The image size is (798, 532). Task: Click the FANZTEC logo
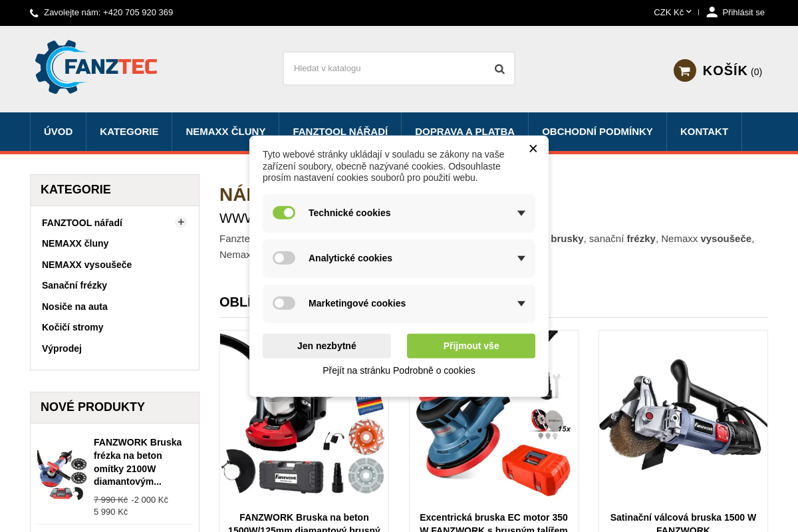96,66
